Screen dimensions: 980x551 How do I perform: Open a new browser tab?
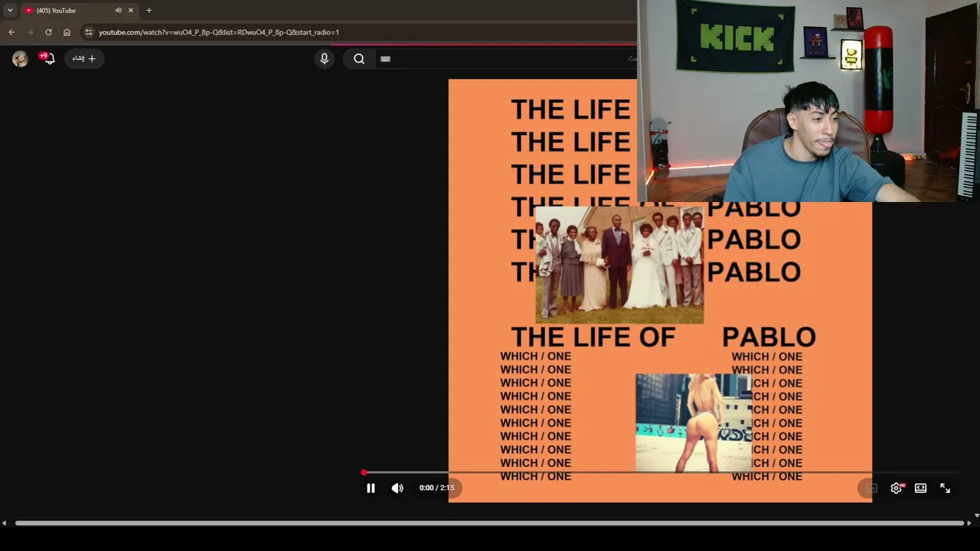[149, 11]
